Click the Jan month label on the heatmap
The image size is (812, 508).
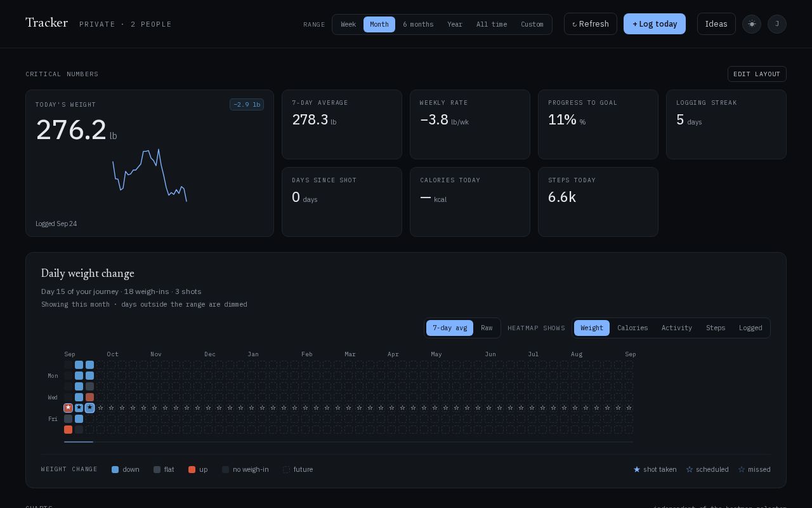click(x=253, y=354)
